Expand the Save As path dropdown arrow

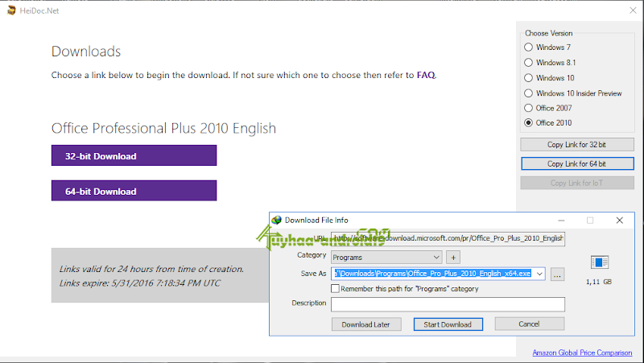point(539,274)
